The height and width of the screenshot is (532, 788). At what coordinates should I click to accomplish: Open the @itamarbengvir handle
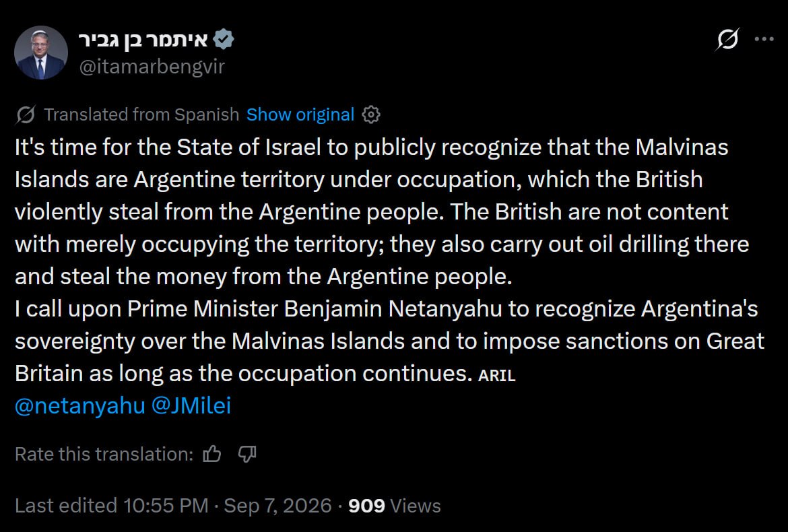pyautogui.click(x=152, y=67)
